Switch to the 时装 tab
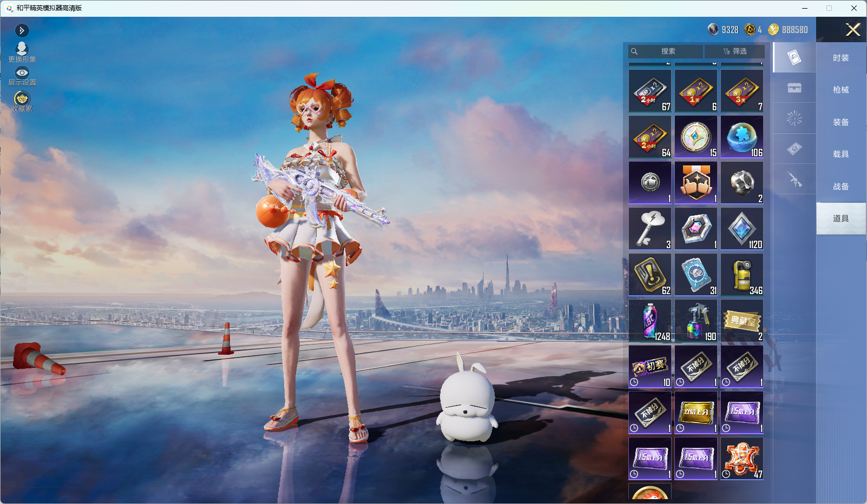Image resolution: width=867 pixels, height=504 pixels. (840, 58)
